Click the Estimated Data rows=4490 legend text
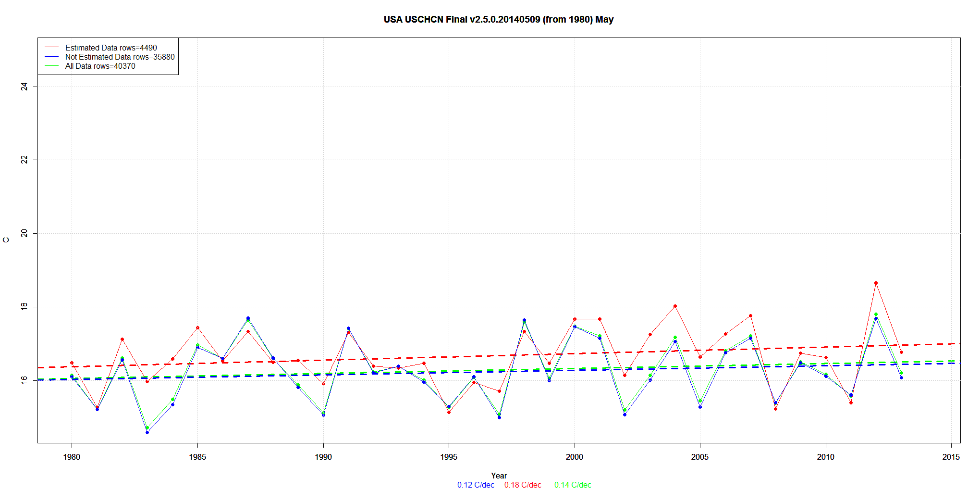The image size is (980, 490). 111,48
